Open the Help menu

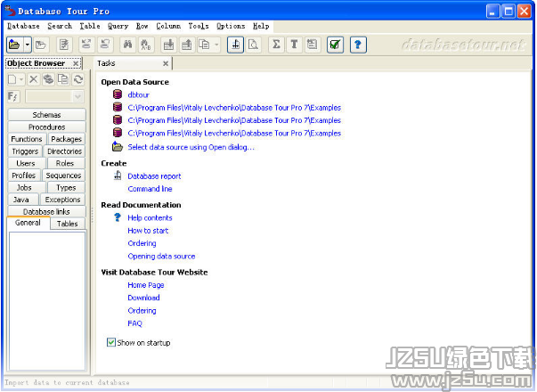[x=261, y=26]
